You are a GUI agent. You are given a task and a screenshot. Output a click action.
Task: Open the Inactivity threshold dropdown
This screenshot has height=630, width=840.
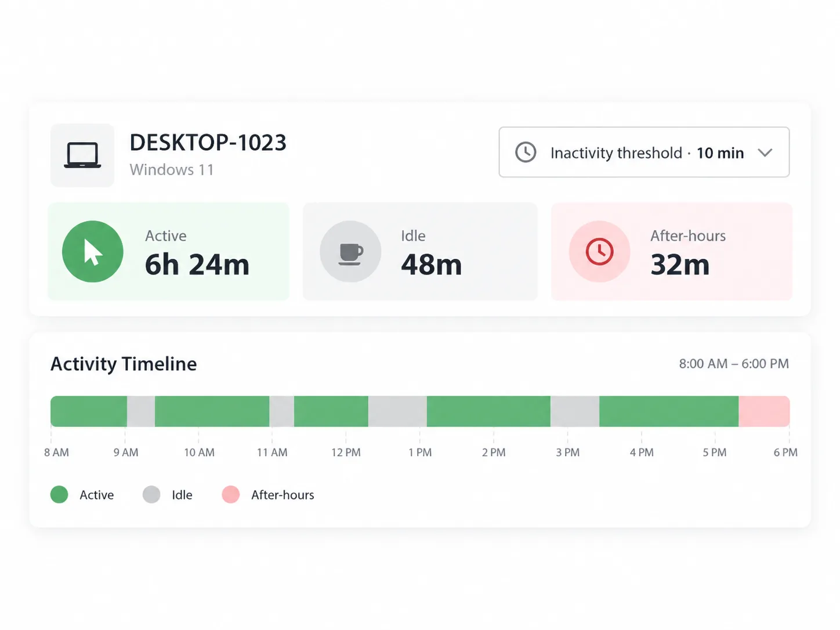point(644,152)
